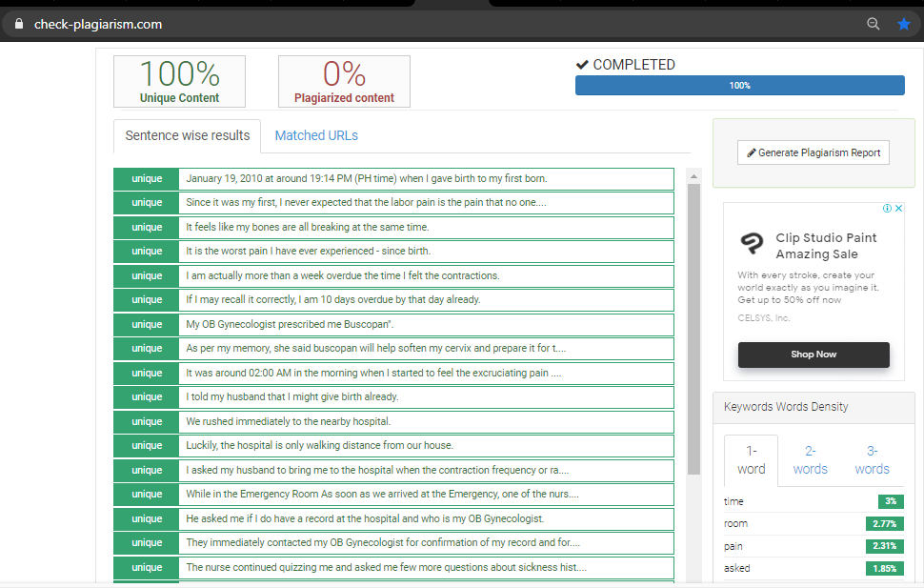Screen dimensions: 924x588
Task: Click the Shop Now ad button
Action: click(x=814, y=355)
